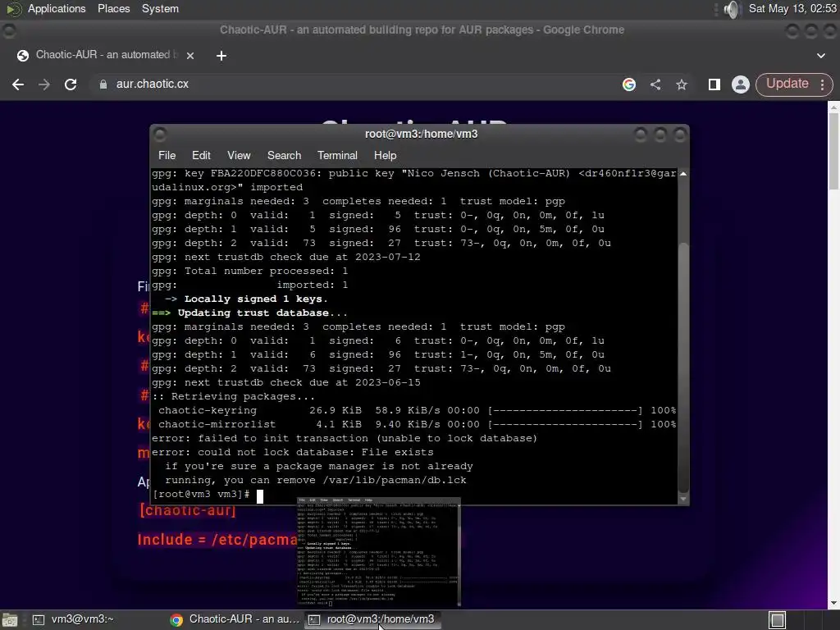
Task: Expand the tab search chevron
Action: click(820, 55)
